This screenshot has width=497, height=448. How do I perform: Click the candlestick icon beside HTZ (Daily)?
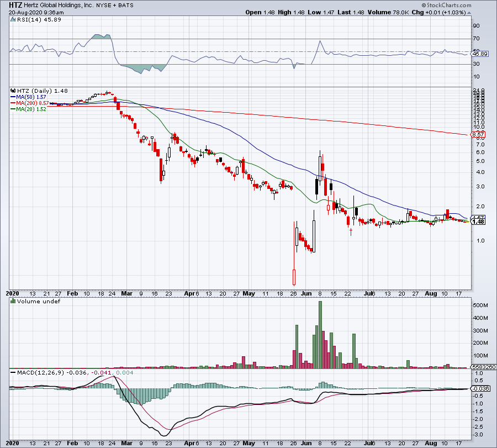pos(13,91)
